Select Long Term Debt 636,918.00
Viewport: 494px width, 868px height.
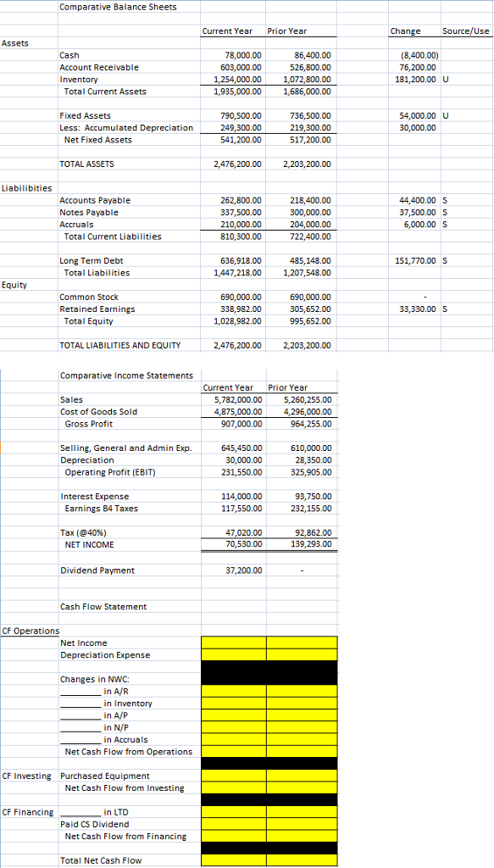[x=243, y=261]
